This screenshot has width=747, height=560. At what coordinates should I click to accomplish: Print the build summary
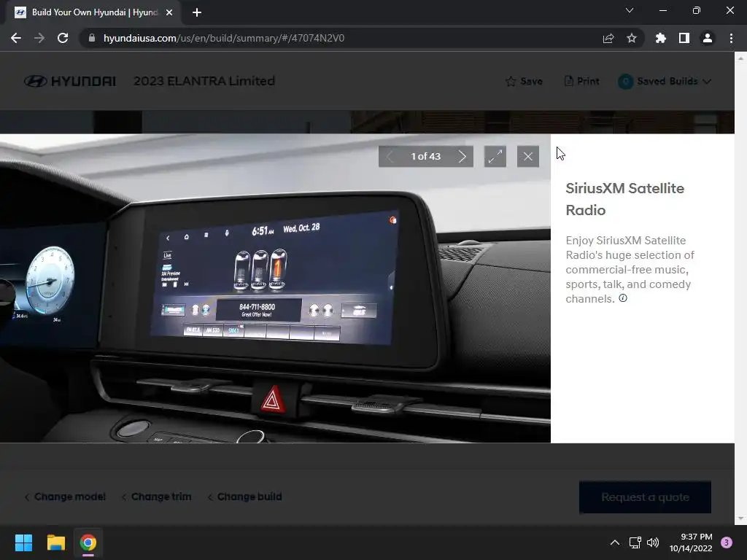pos(581,82)
